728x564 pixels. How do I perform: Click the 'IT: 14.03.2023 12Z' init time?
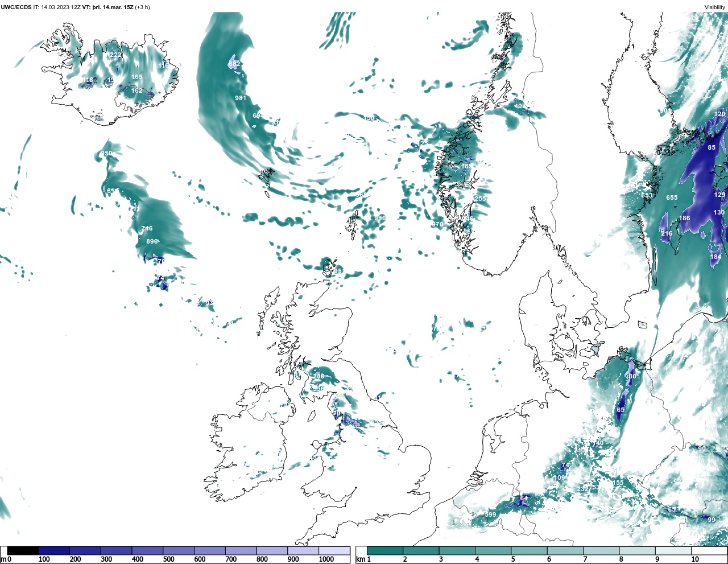(x=57, y=7)
